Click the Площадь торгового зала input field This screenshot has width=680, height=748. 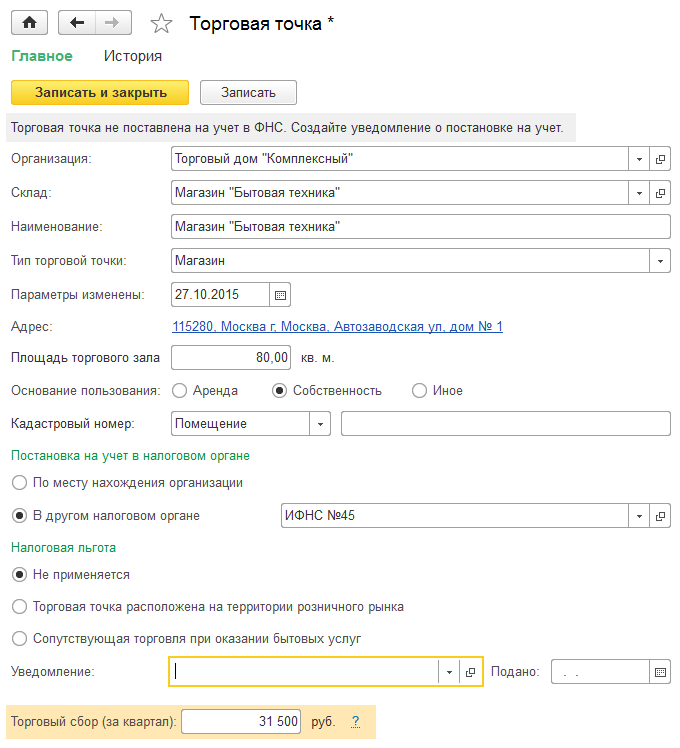click(x=232, y=357)
